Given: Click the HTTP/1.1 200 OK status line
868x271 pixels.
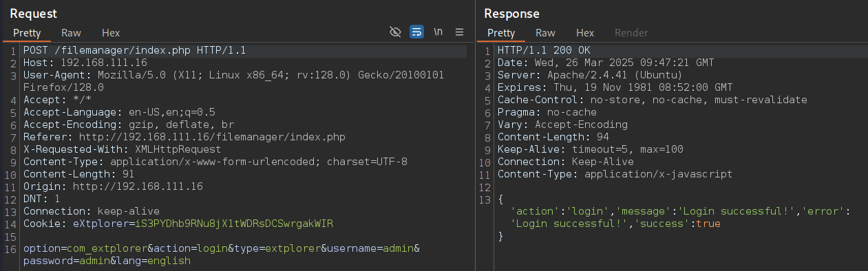Looking at the screenshot, I should point(544,51).
